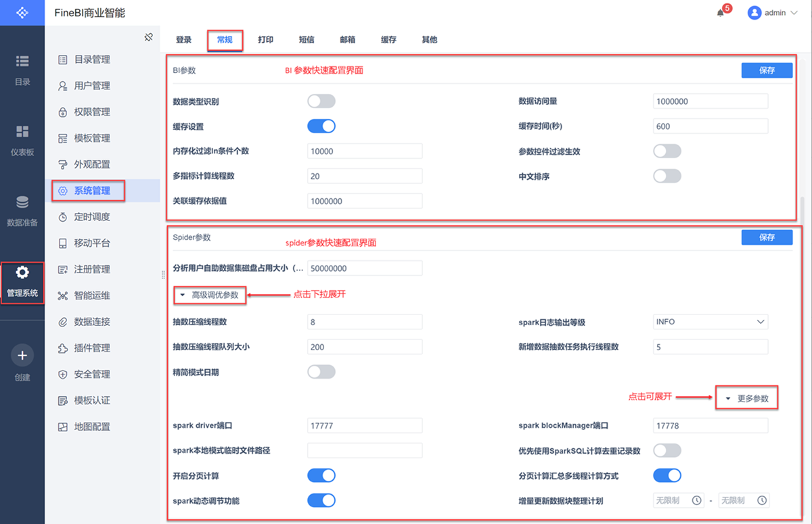Switch to the 打印 tab
The image size is (812, 524).
point(265,40)
